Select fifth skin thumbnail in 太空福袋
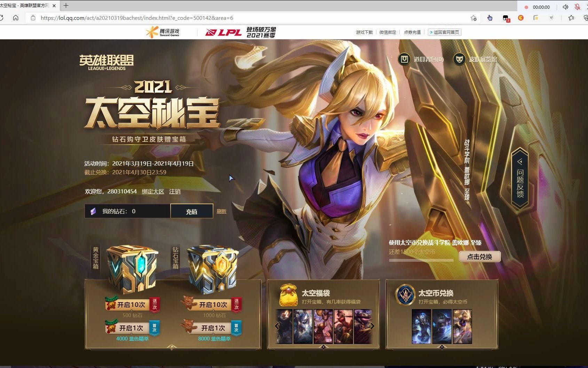 (x=363, y=327)
